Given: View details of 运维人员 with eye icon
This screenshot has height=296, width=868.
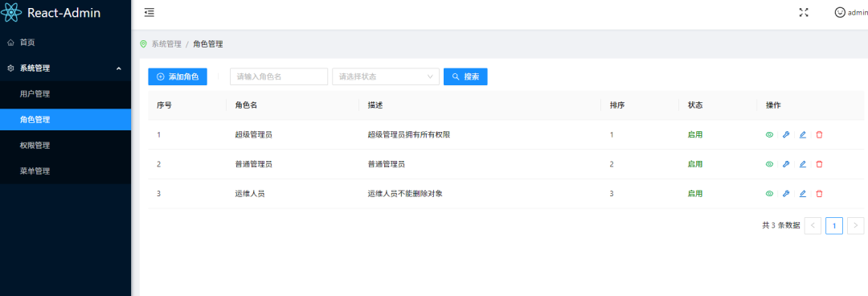Looking at the screenshot, I should click(769, 194).
